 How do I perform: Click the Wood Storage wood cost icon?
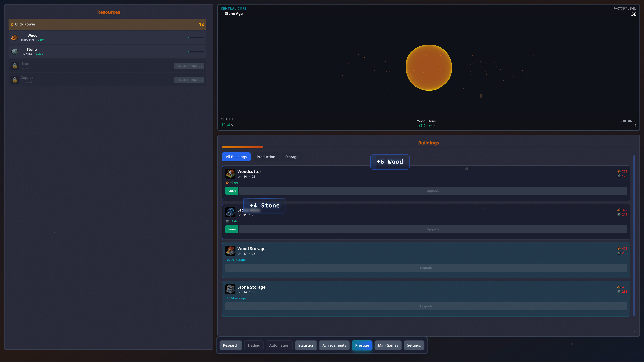click(619, 248)
